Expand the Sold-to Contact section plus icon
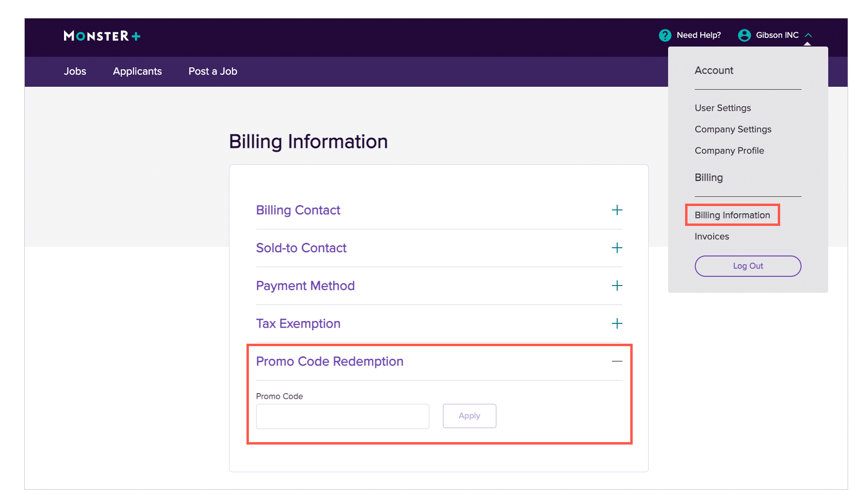868x494 pixels. pyautogui.click(x=617, y=248)
